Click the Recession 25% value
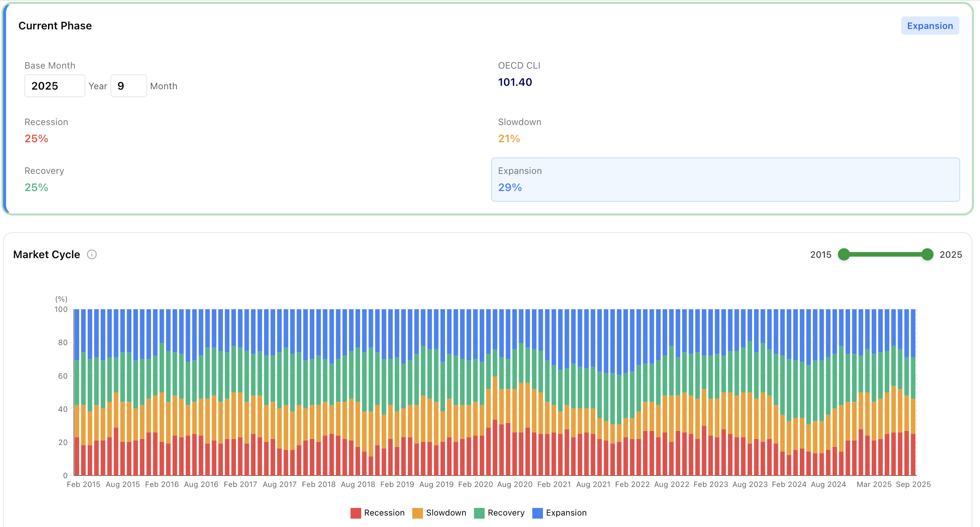This screenshot has height=527, width=980. pyautogui.click(x=36, y=138)
